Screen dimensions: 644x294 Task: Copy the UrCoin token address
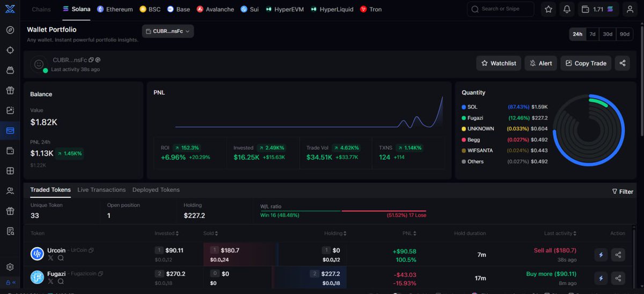(x=91, y=251)
